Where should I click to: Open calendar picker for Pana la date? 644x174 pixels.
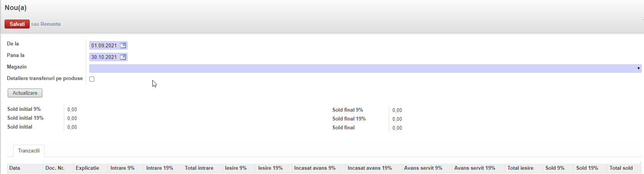click(x=123, y=57)
